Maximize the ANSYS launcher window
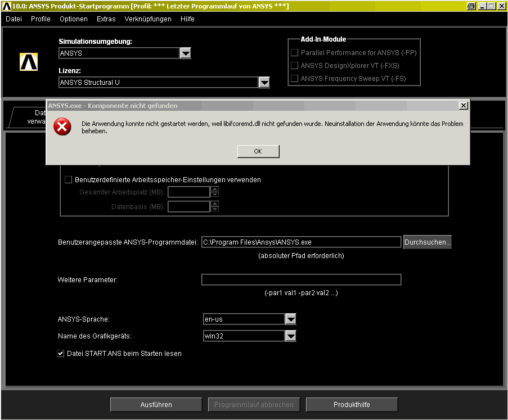This screenshot has width=508, height=420. (492, 6)
